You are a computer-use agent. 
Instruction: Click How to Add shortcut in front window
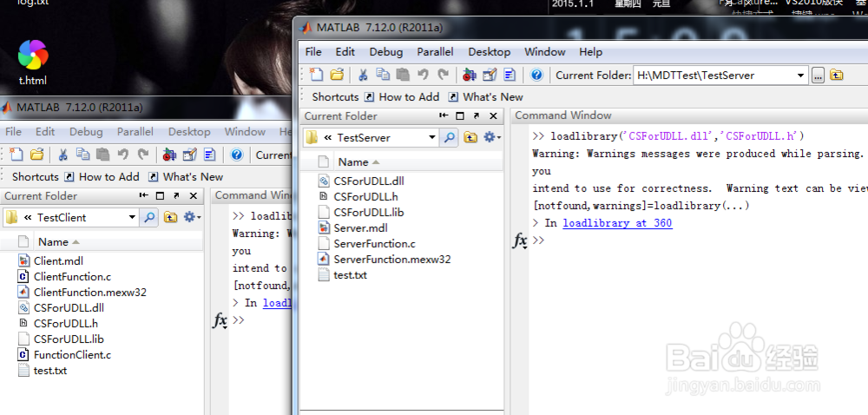(402, 97)
